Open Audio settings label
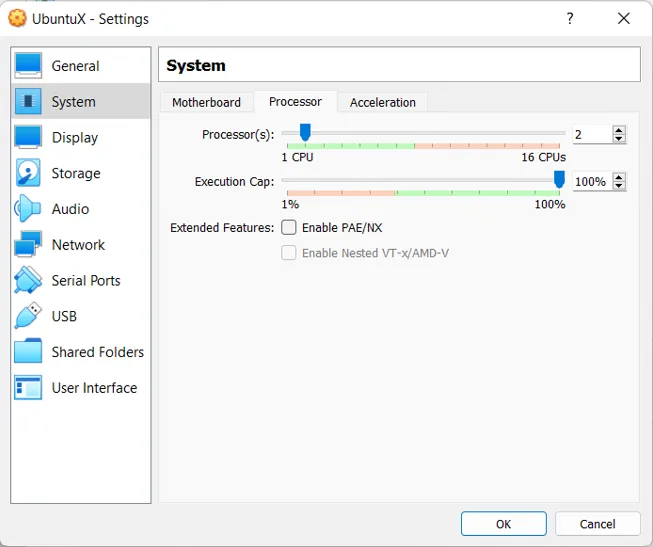Viewport: 653px width, 547px height. tap(70, 209)
